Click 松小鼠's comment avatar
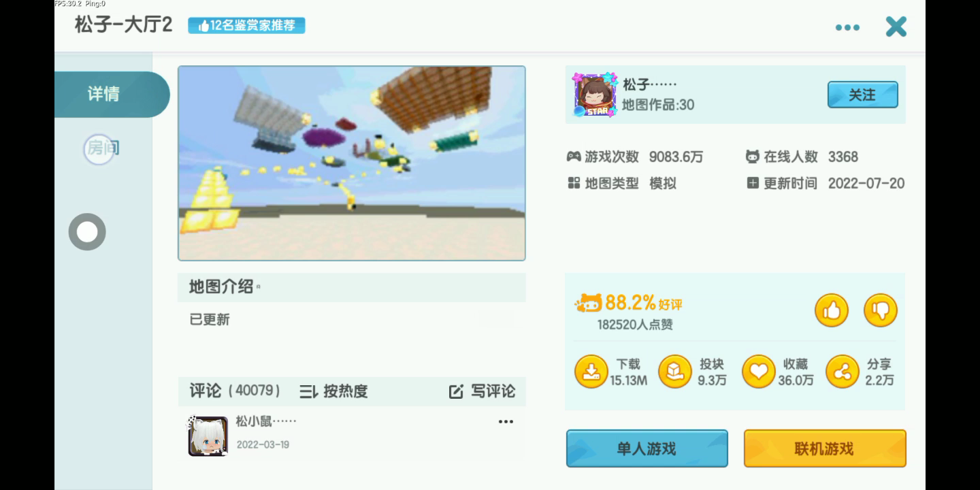Viewport: 980px width, 490px height. coord(208,436)
